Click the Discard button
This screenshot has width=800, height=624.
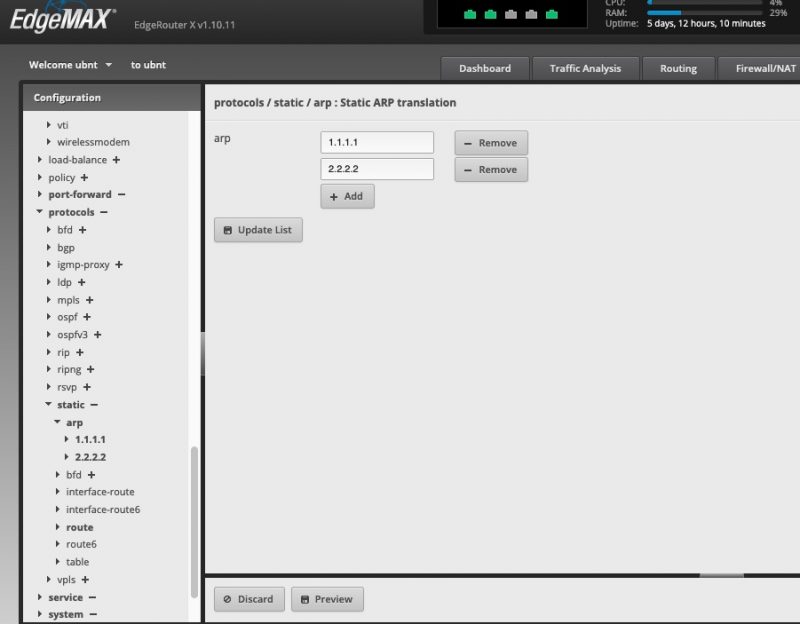(249, 599)
